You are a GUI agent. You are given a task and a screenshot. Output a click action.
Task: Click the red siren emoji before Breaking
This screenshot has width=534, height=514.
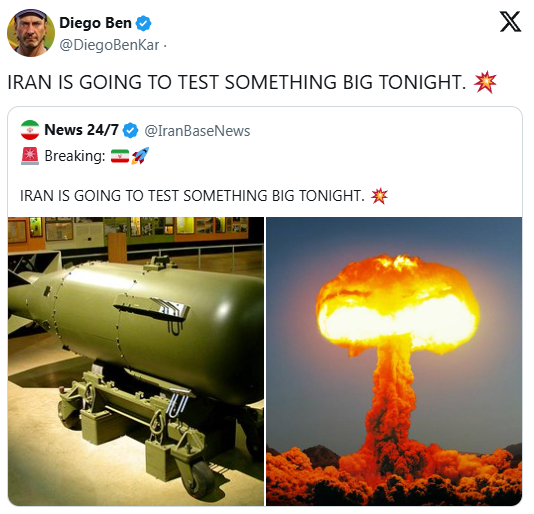(x=30, y=156)
